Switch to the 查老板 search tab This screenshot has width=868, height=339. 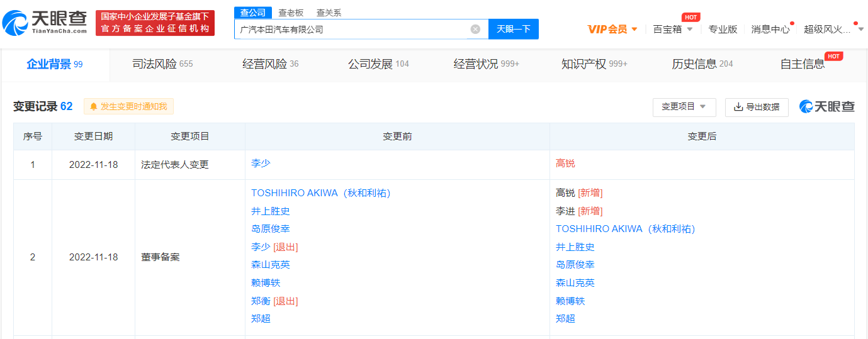pos(291,13)
